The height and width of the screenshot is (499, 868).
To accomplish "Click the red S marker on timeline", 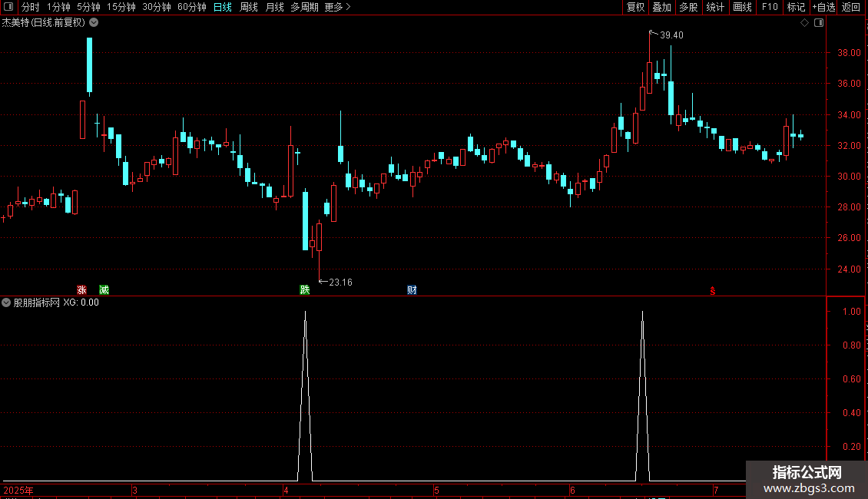I will point(713,291).
